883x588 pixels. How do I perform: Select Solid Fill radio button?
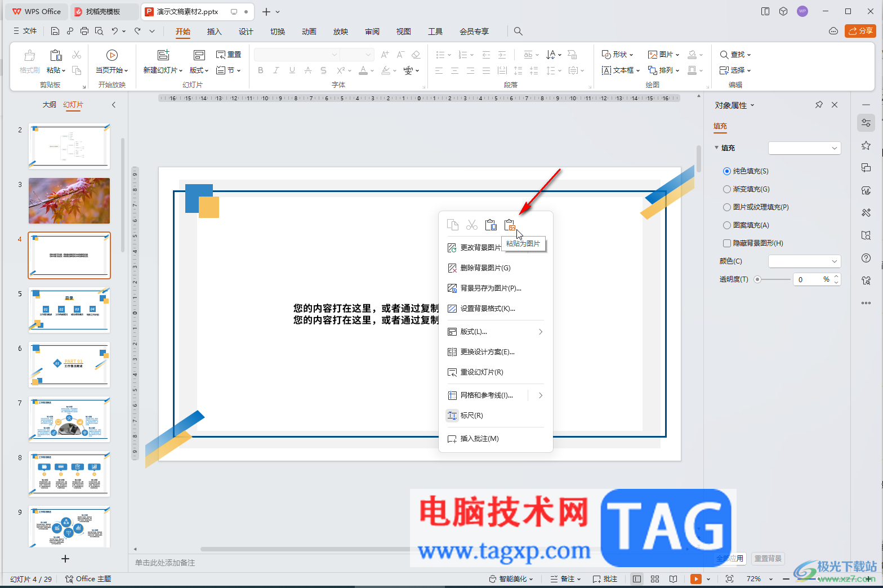tap(727, 171)
